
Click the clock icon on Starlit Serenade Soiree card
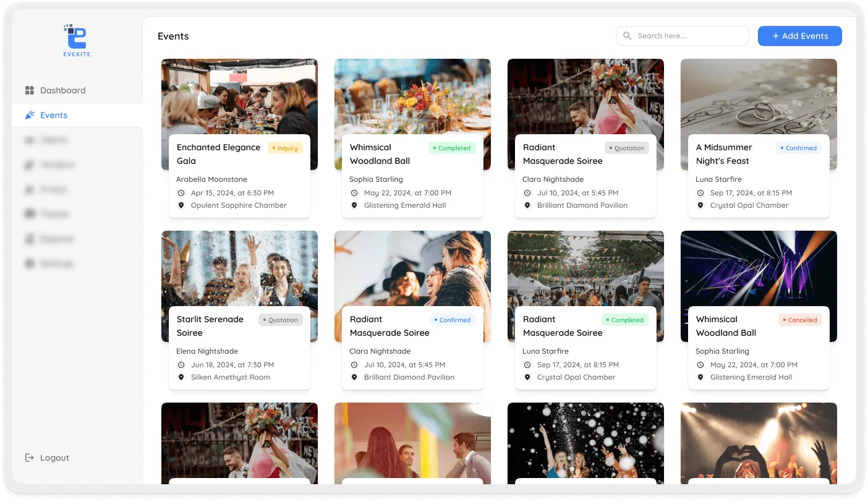click(180, 364)
